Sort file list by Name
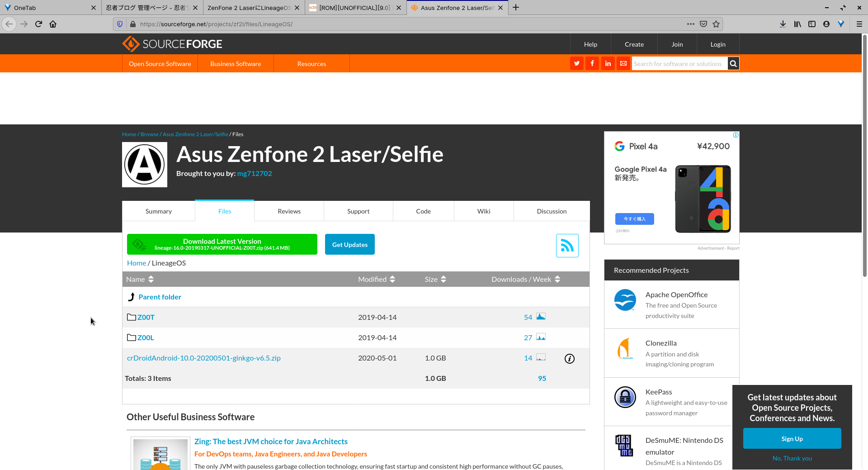Viewport: 868px width, 470px height. [x=140, y=279]
